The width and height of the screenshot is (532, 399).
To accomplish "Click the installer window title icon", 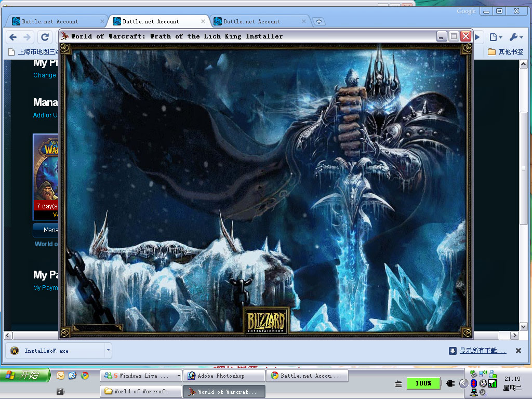I will 65,36.
